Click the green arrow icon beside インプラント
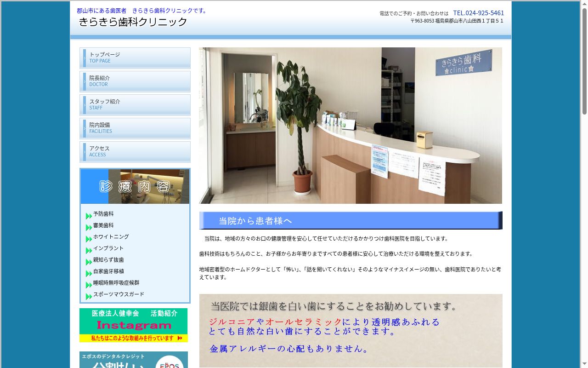588x368 pixels. (x=89, y=251)
